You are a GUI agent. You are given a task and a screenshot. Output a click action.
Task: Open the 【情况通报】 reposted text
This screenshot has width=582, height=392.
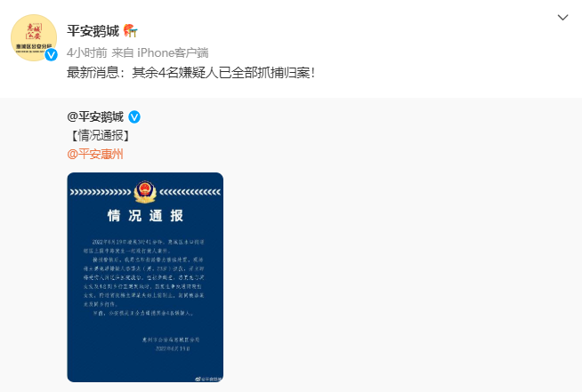click(x=100, y=136)
